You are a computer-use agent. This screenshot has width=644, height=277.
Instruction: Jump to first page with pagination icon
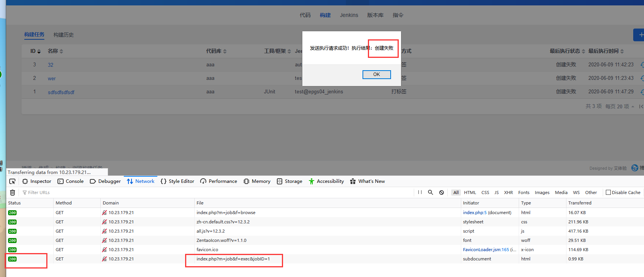(641, 106)
